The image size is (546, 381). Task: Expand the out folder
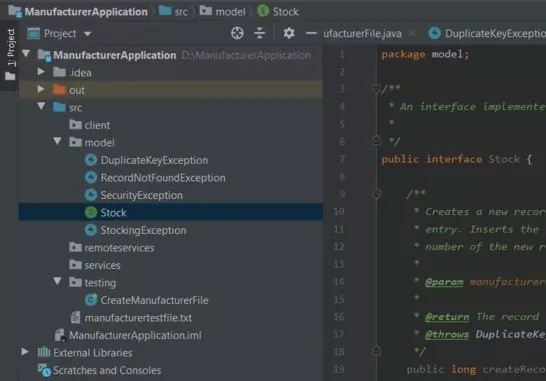pyautogui.click(x=41, y=90)
